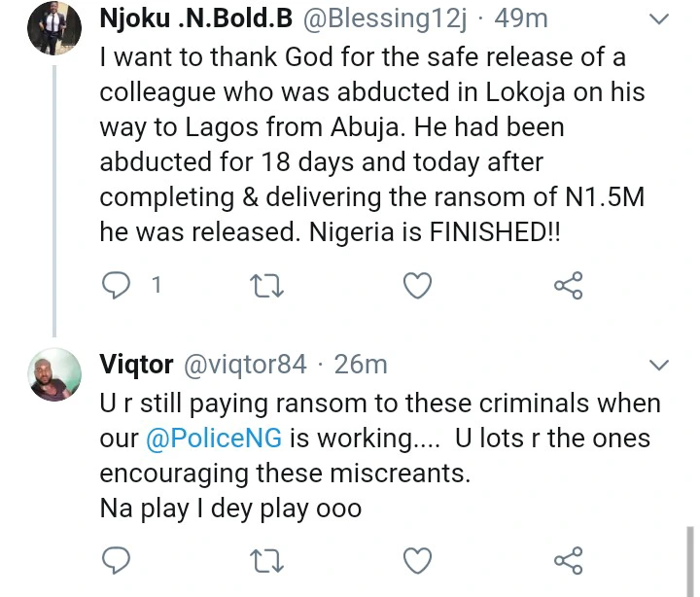Screen dimensions: 700x597
Task: Open dropdown arrow on Njoku's tweet
Action: point(659,19)
